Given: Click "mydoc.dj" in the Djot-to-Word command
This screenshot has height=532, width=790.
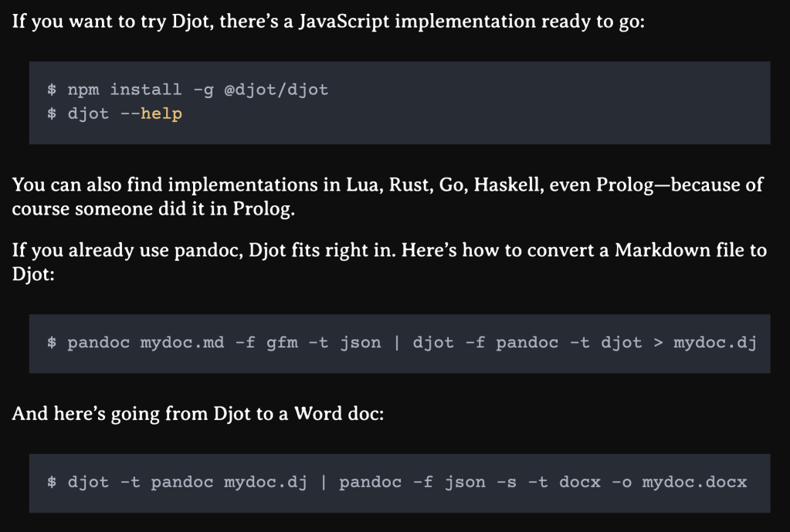Looking at the screenshot, I should pos(265,483).
